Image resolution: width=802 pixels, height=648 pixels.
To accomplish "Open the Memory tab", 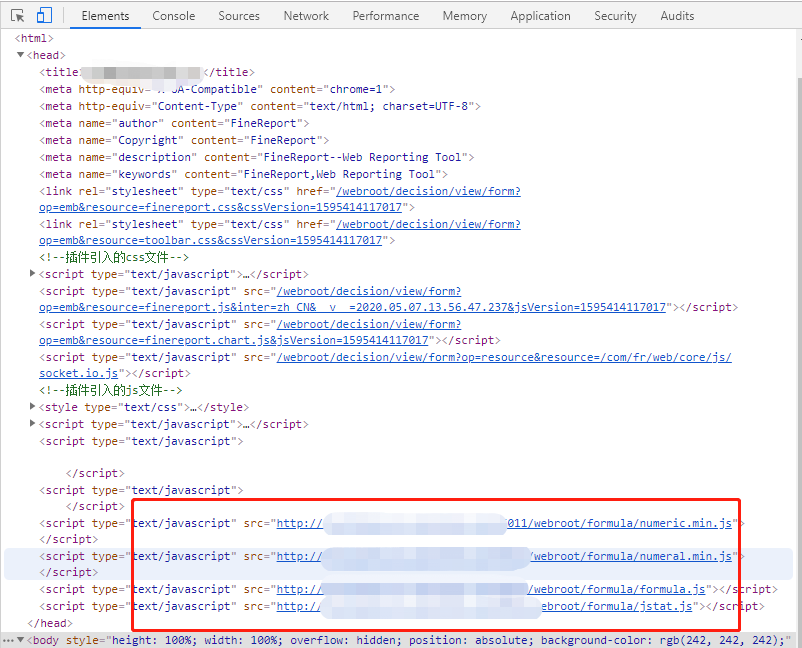I will [x=464, y=16].
